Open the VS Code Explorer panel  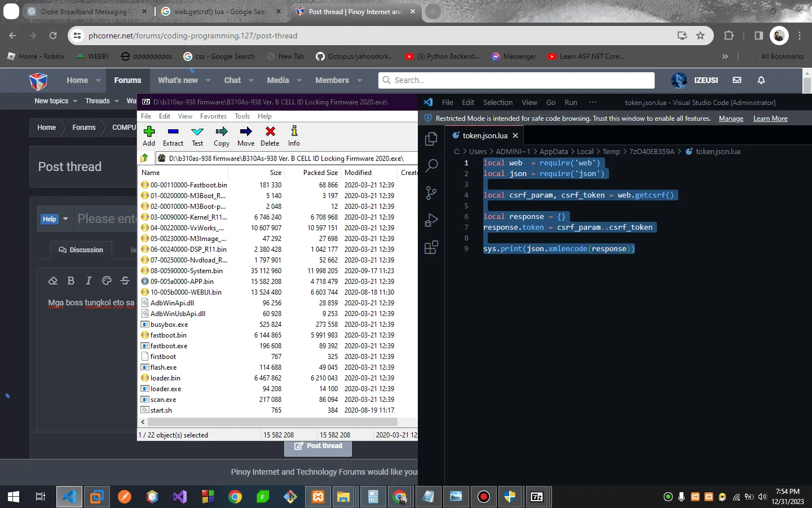pyautogui.click(x=431, y=138)
